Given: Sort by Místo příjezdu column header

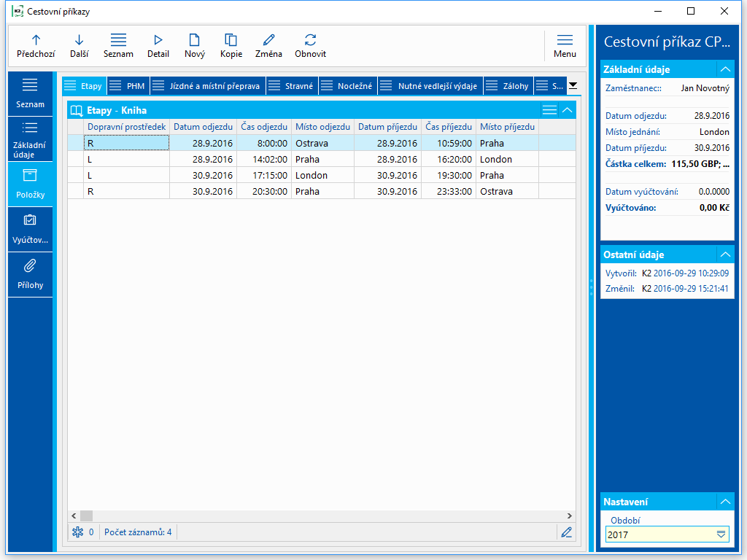Looking at the screenshot, I should 507,127.
